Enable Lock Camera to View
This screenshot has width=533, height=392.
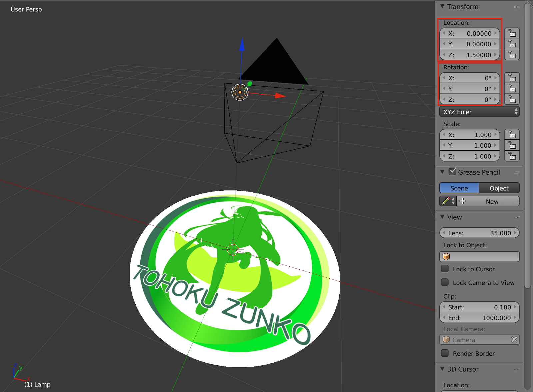click(x=445, y=282)
